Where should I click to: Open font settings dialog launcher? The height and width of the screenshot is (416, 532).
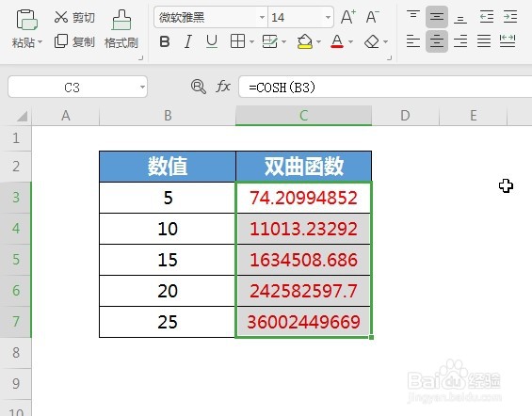click(389, 58)
